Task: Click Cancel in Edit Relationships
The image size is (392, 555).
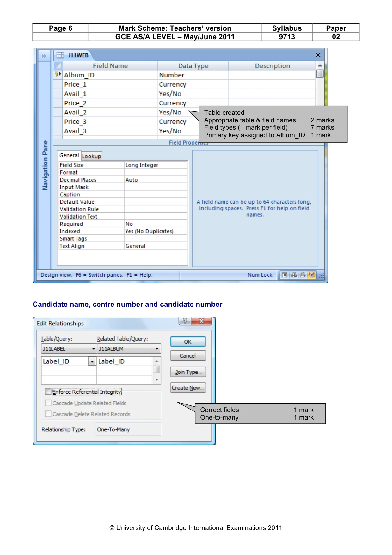Action: click(188, 355)
